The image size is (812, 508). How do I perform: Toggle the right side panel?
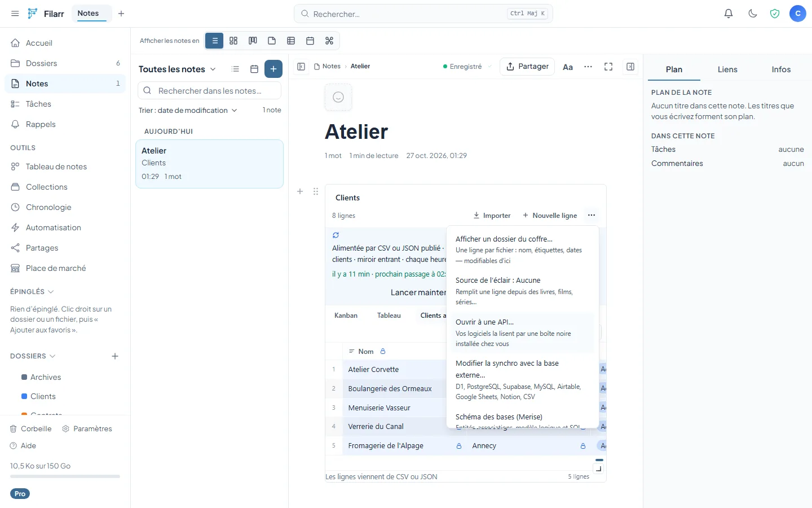(630, 67)
